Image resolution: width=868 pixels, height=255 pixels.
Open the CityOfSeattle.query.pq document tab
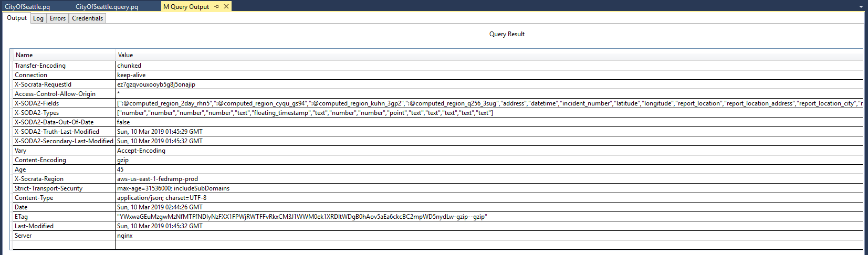(107, 7)
